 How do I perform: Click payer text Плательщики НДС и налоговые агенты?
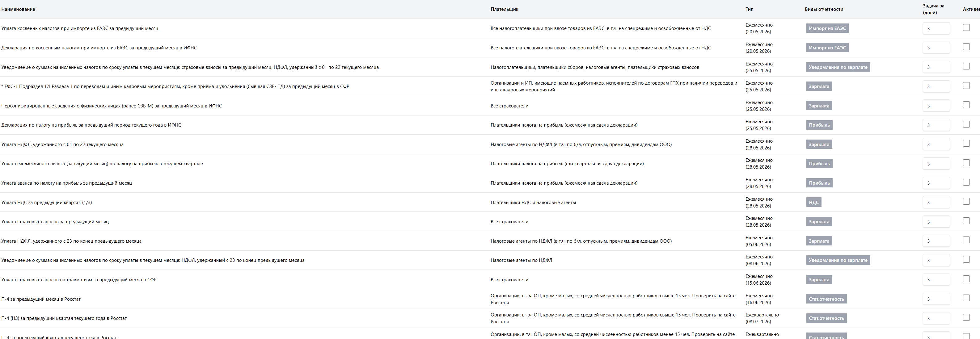[x=533, y=203]
